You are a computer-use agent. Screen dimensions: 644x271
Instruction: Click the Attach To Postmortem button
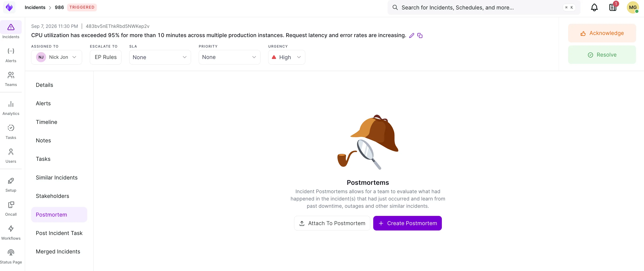332,223
